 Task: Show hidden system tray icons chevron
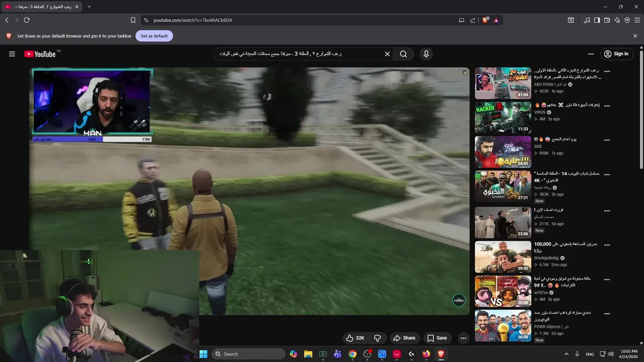(x=567, y=354)
